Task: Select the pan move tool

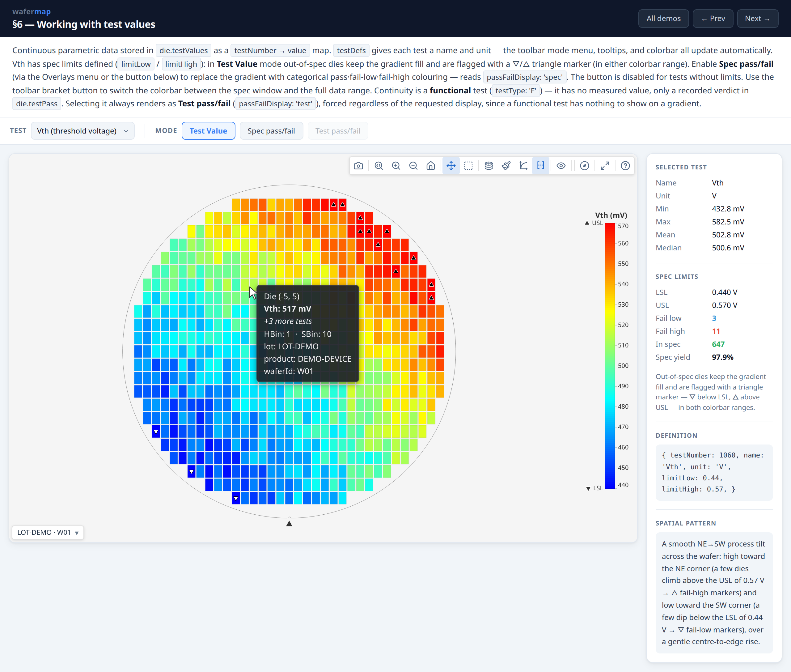Action: click(x=451, y=166)
